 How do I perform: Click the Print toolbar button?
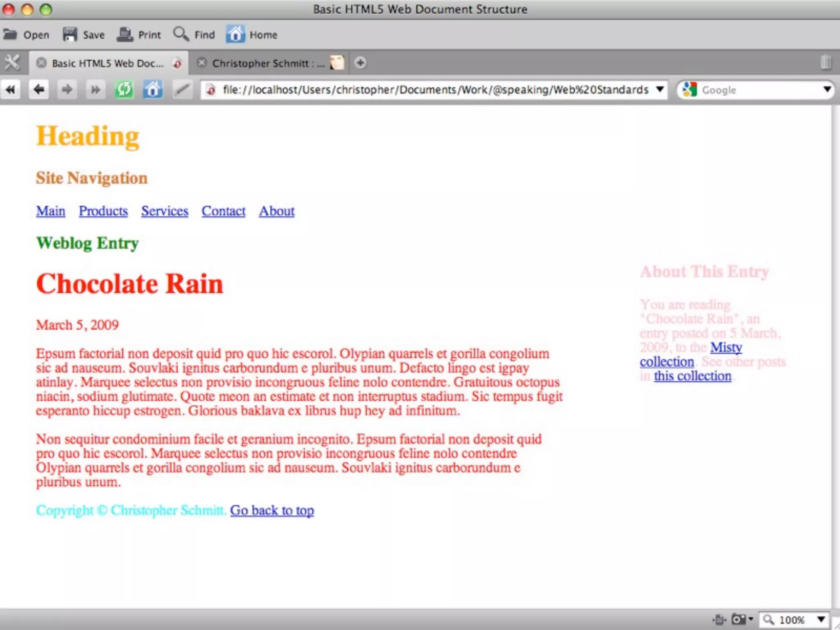point(139,35)
